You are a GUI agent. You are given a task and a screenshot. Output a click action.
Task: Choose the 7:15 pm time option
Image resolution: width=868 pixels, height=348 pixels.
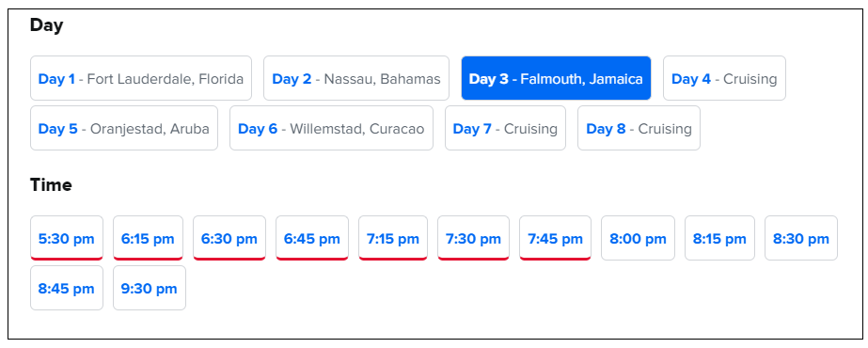(x=393, y=238)
